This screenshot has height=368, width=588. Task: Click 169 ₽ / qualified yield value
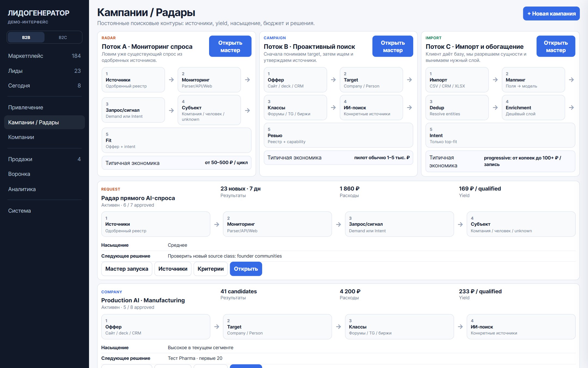click(x=480, y=189)
